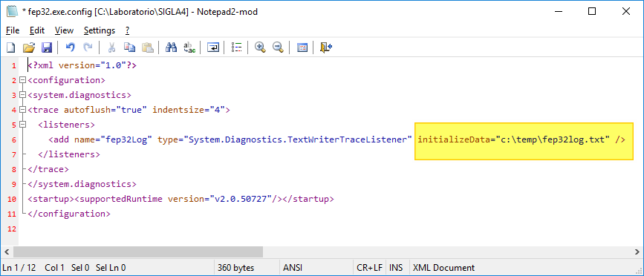Open the Replace tool icon
644x276 pixels.
189,47
